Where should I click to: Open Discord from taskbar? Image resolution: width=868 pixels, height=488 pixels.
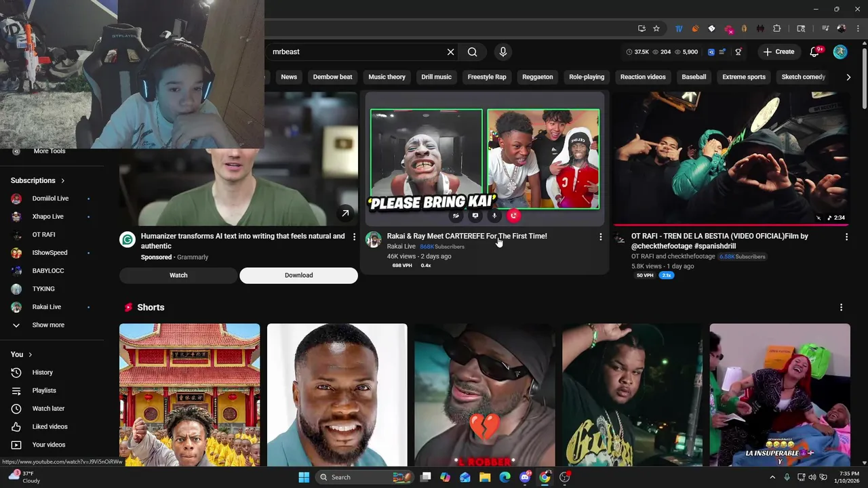tap(525, 477)
